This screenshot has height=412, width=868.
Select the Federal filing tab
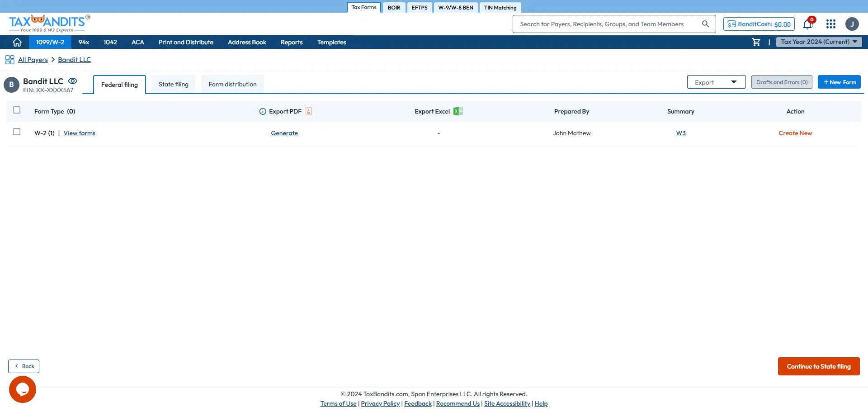pyautogui.click(x=119, y=85)
